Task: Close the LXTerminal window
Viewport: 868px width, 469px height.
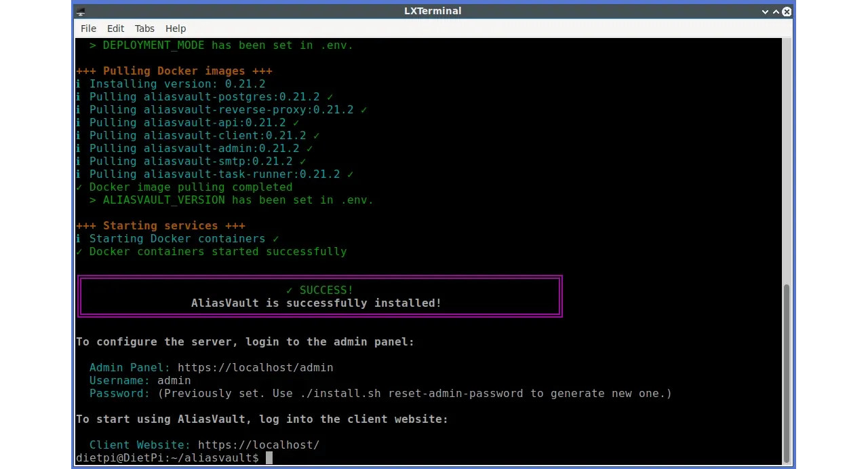Action: click(787, 12)
